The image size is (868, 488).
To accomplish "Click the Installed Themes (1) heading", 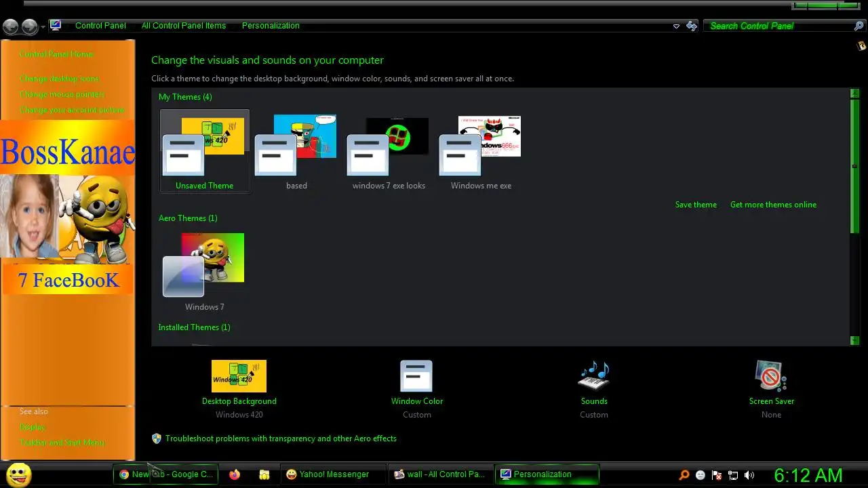I will pyautogui.click(x=194, y=327).
